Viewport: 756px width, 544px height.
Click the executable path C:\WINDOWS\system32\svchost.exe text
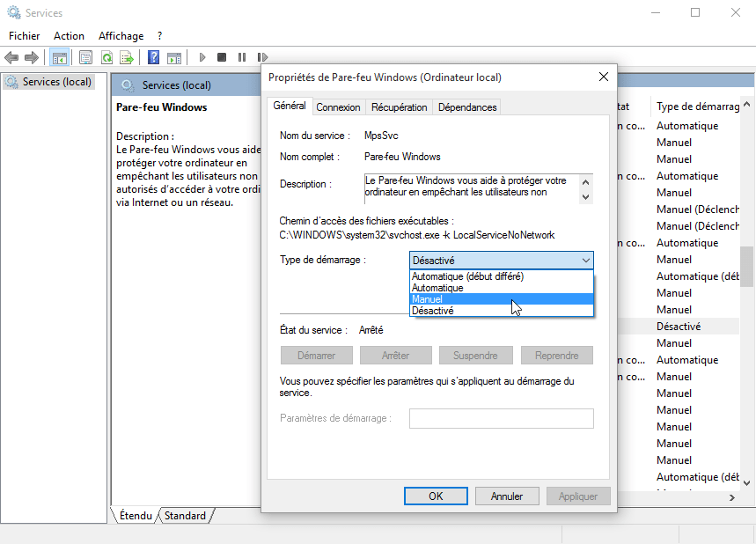click(x=416, y=235)
